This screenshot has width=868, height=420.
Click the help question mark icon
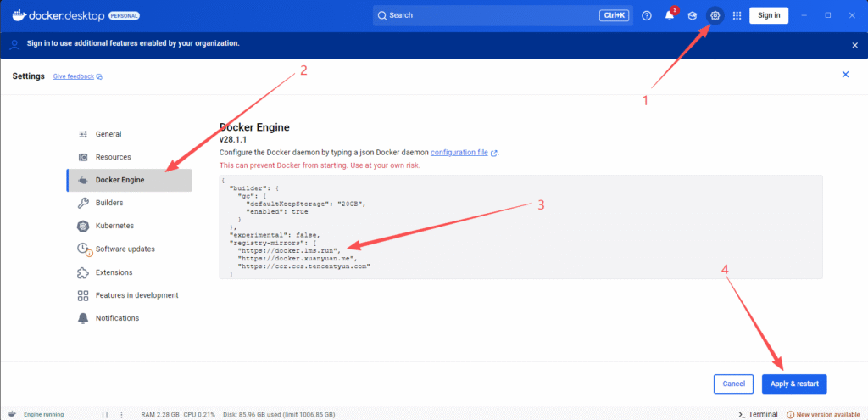(x=647, y=15)
